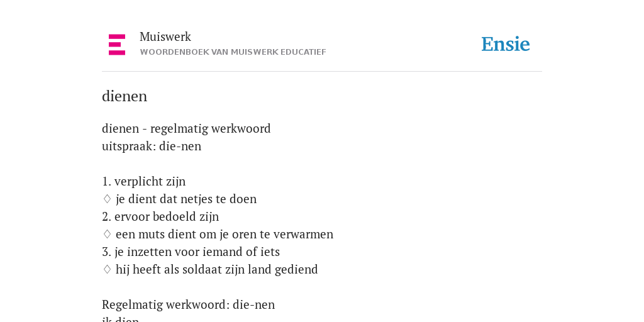Screen dimensions: 644x322
Task: Click example 'hij heeft als soldaat zijn land gediend'
Action: (217, 269)
